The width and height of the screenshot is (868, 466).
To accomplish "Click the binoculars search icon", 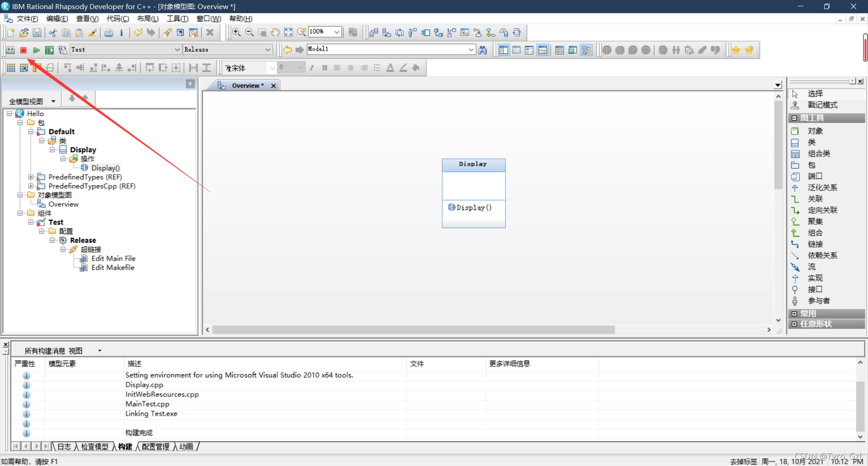I will (x=483, y=50).
